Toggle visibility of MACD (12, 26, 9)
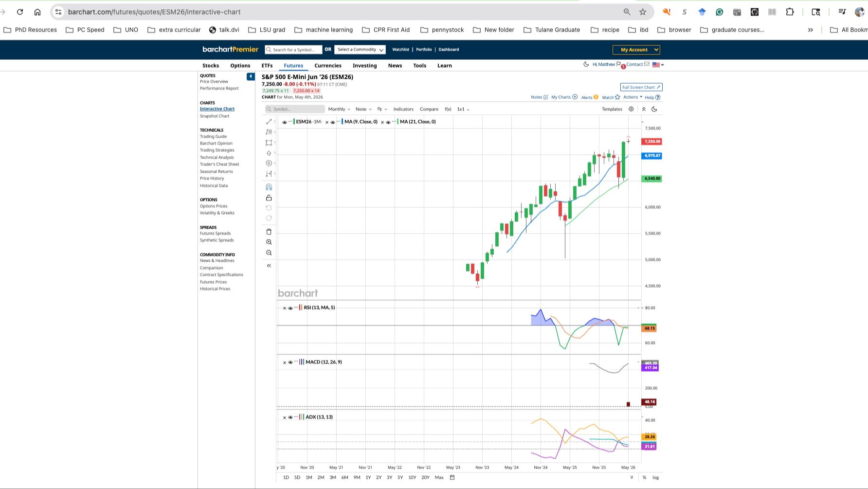This screenshot has height=489, width=868. coord(290,362)
